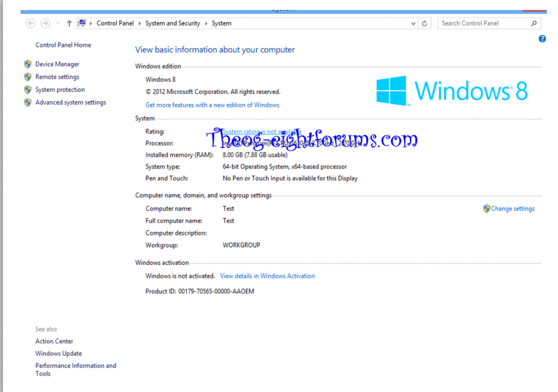Open Windows Update from See also

coord(59,353)
